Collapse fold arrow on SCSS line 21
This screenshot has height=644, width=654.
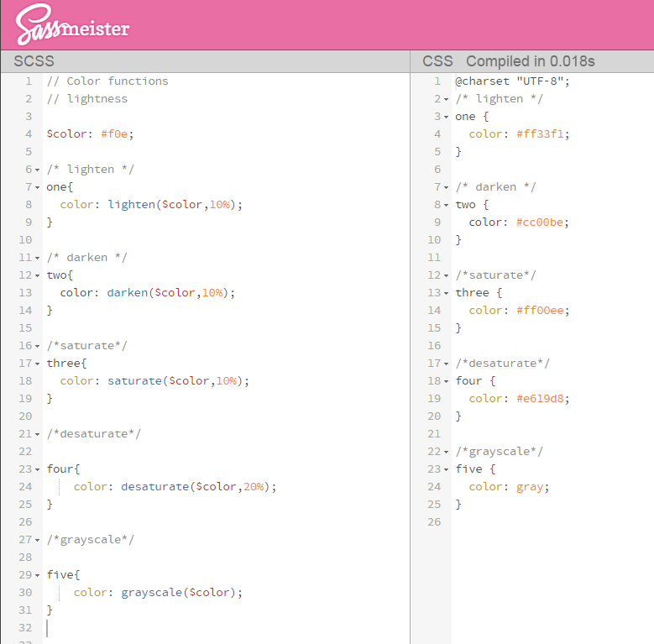point(38,435)
